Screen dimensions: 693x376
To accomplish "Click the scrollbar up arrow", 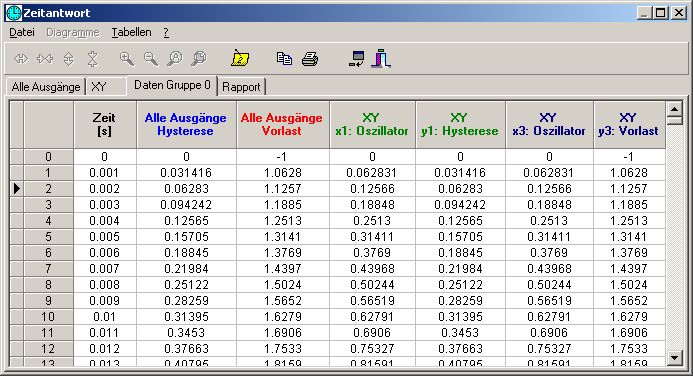I will click(x=674, y=108).
